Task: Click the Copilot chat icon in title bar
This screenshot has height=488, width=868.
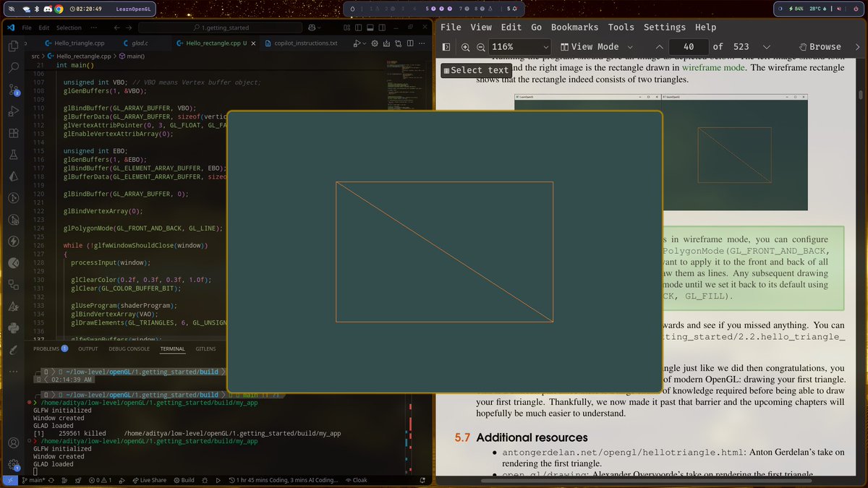Action: coord(312,27)
